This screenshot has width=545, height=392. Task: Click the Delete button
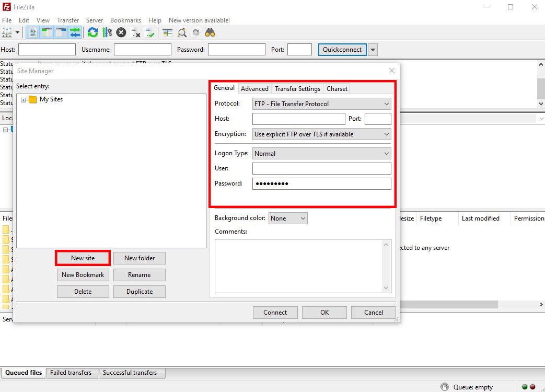click(x=83, y=292)
